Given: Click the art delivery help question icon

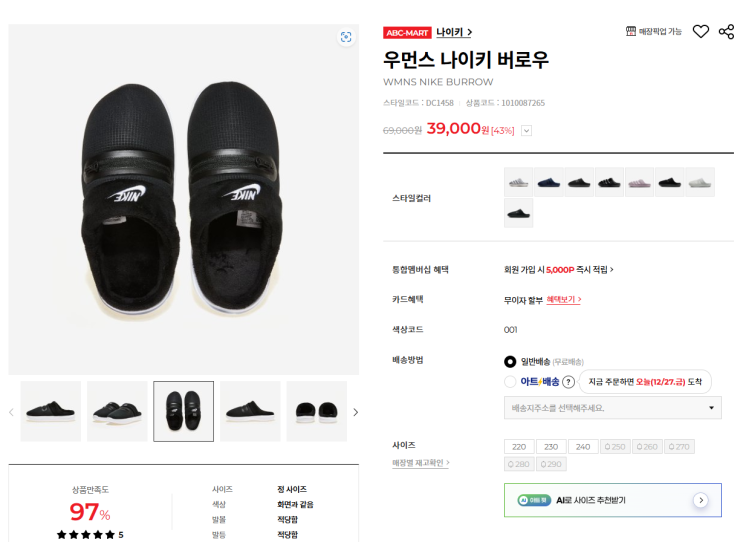Looking at the screenshot, I should [569, 382].
